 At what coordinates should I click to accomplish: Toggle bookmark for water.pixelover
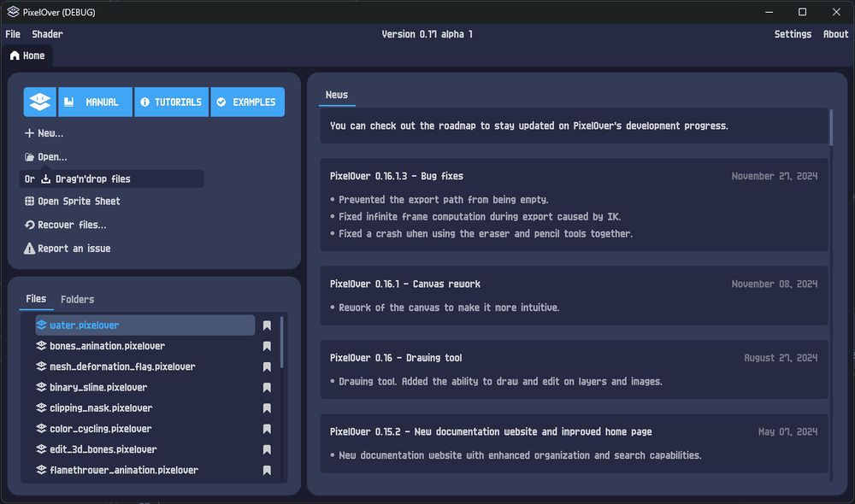click(267, 325)
